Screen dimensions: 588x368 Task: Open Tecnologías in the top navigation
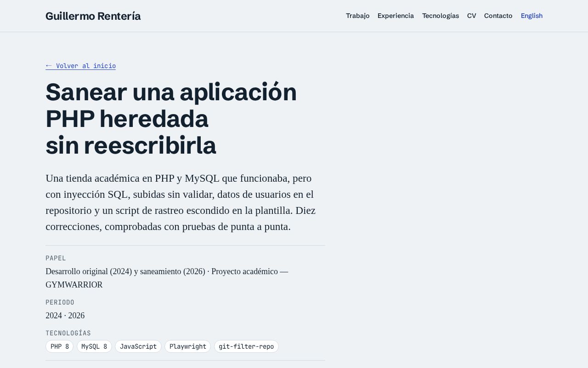[440, 16]
